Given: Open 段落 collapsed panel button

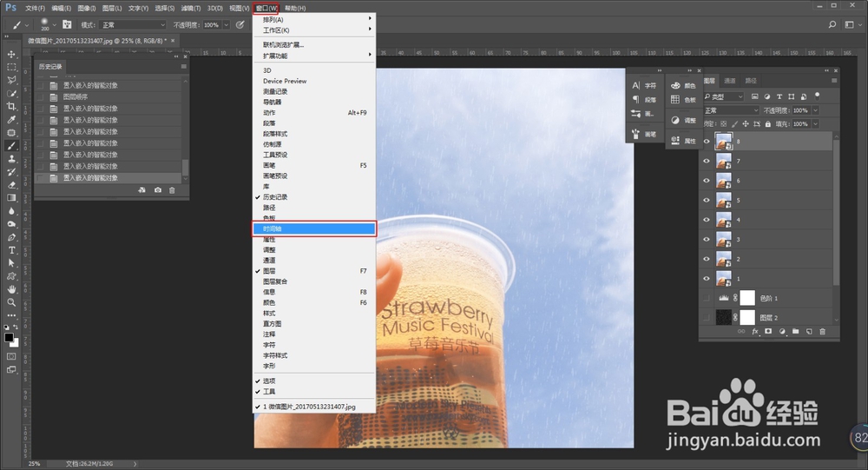Looking at the screenshot, I should [x=644, y=100].
